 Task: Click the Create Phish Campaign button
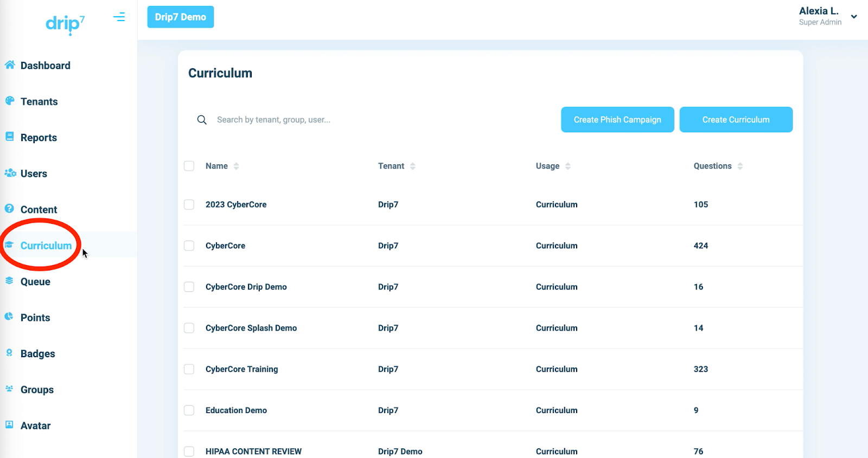pos(617,120)
